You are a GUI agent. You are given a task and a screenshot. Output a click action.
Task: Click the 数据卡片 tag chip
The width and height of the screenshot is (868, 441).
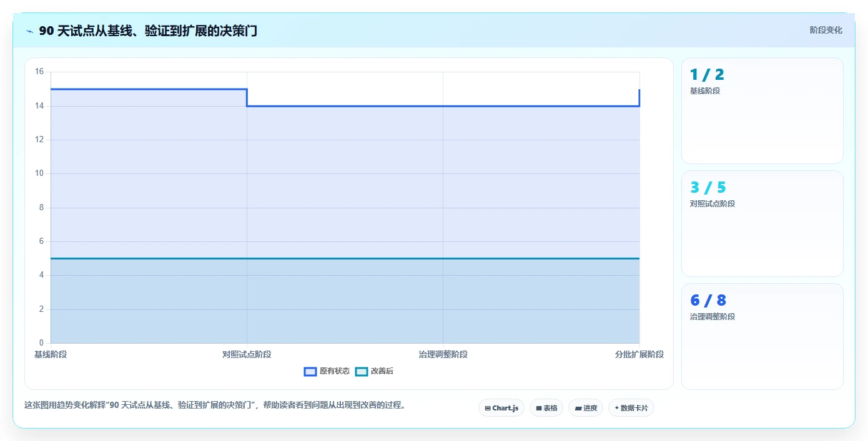pyautogui.click(x=631, y=408)
